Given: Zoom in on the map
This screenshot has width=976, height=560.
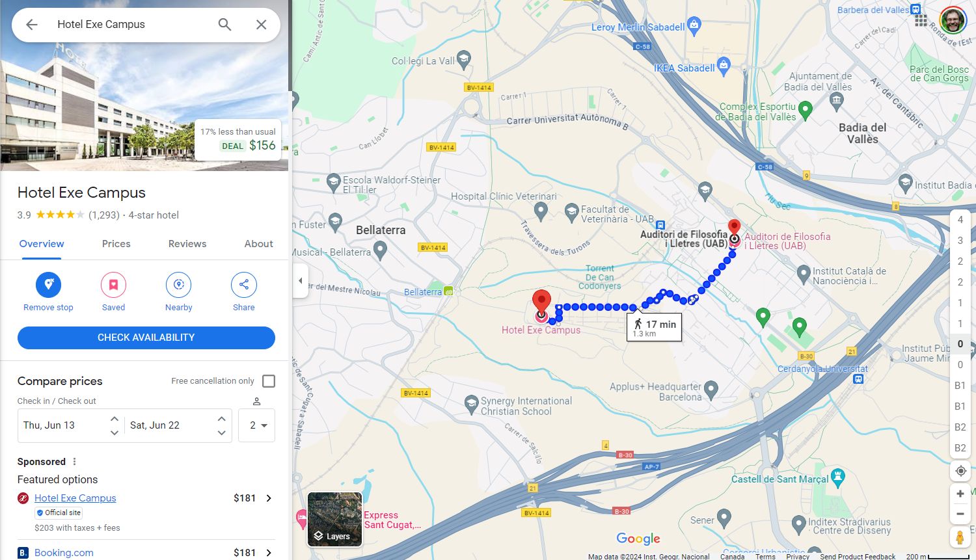Looking at the screenshot, I should [960, 494].
